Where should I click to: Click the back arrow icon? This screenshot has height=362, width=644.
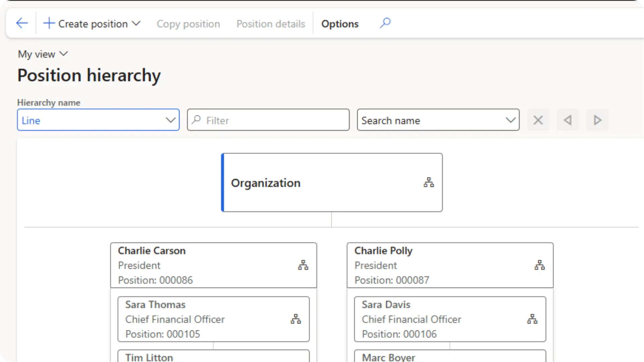coord(22,23)
